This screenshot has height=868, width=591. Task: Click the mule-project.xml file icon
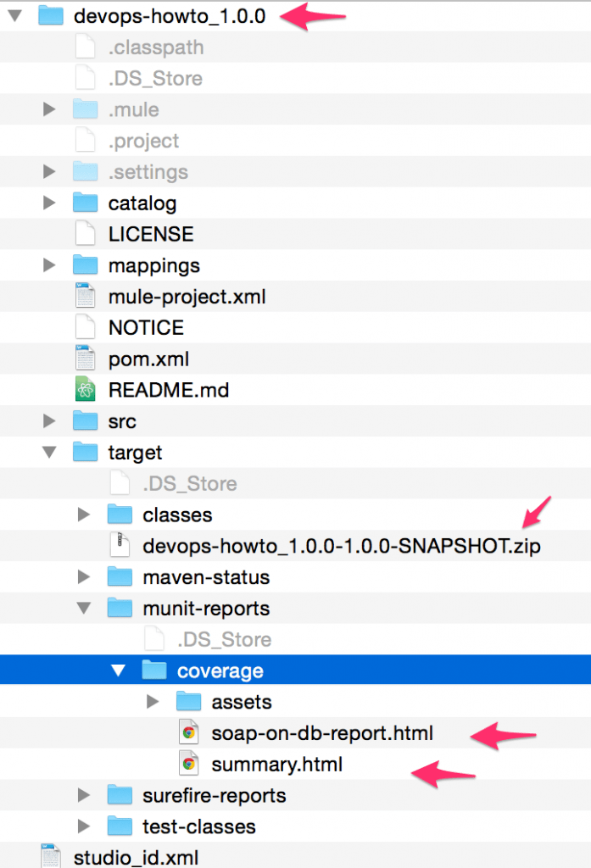pos(85,296)
